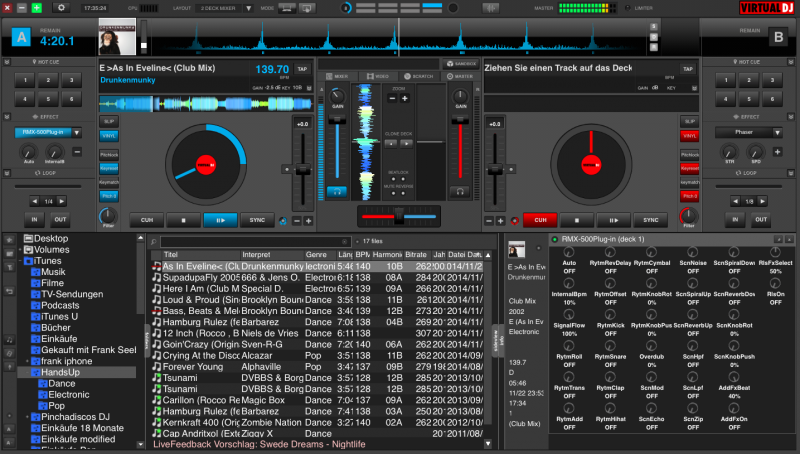Zoom out mixer waveform with minus button
Image resolution: width=800 pixels, height=454 pixels.
392,98
